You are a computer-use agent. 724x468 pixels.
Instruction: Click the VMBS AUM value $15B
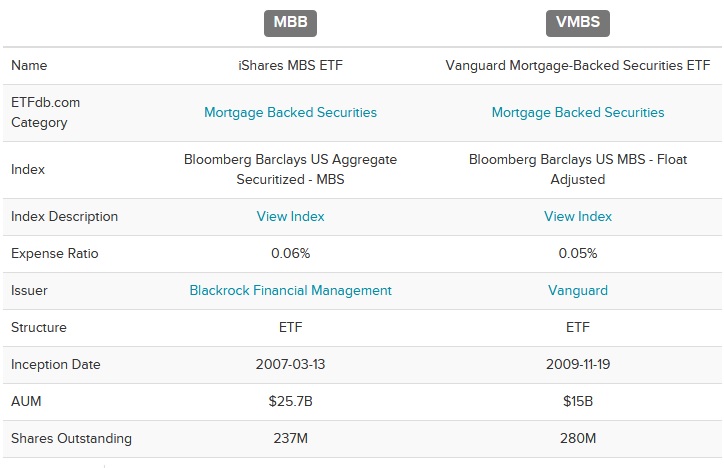click(x=578, y=401)
